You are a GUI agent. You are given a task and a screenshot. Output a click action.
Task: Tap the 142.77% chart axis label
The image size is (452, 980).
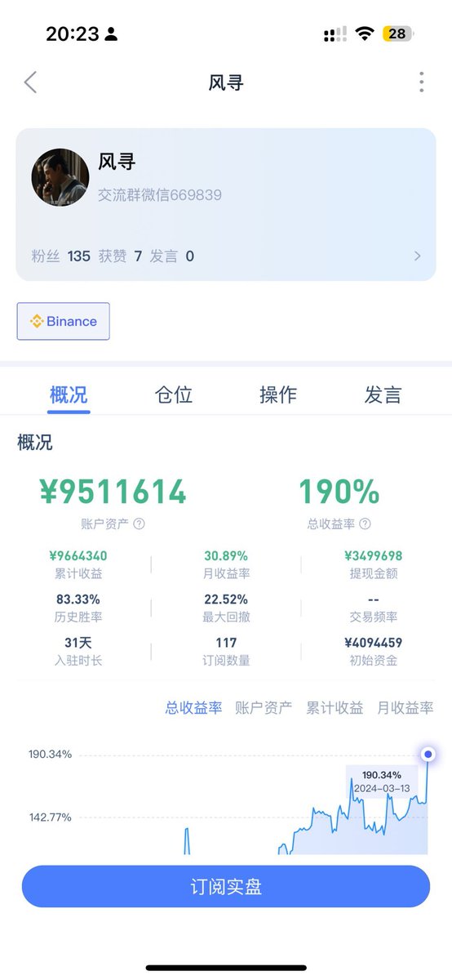pyautogui.click(x=51, y=817)
